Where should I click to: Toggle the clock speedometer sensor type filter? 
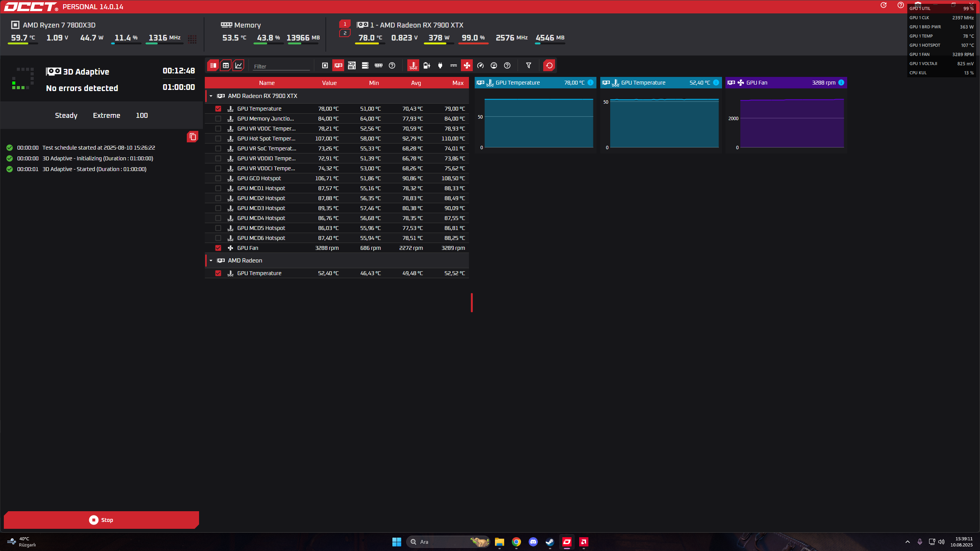click(480, 65)
